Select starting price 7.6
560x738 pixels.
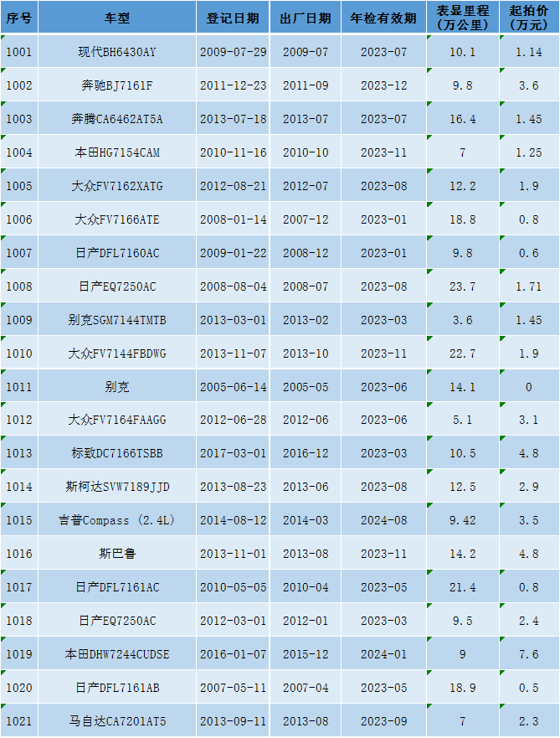tap(529, 653)
